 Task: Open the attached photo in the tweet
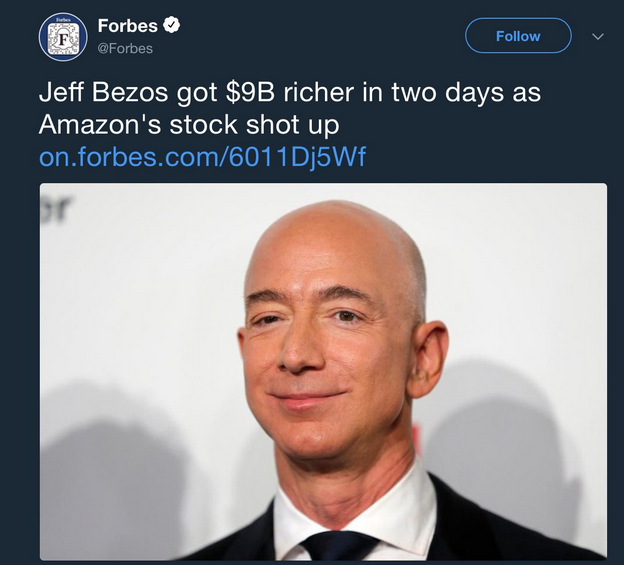click(323, 371)
